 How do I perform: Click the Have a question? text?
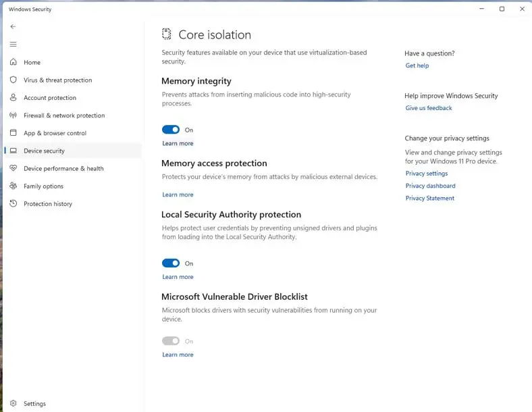click(429, 53)
